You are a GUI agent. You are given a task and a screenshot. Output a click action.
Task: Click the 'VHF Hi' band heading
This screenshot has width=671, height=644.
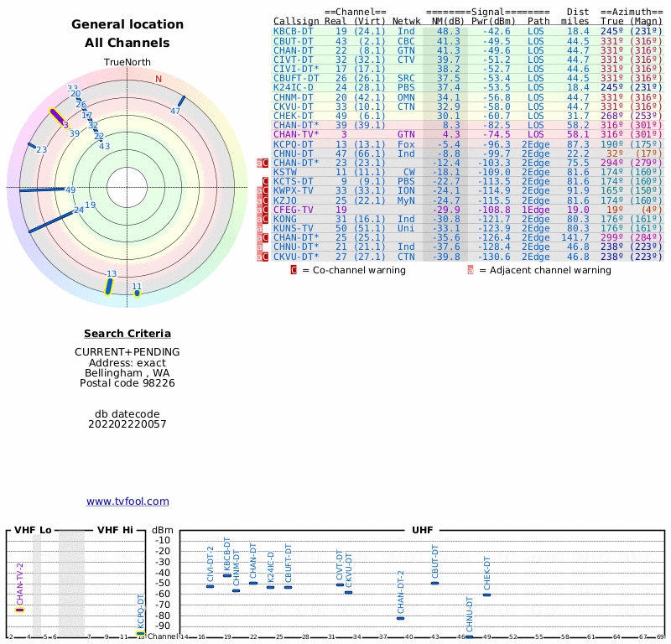click(115, 530)
